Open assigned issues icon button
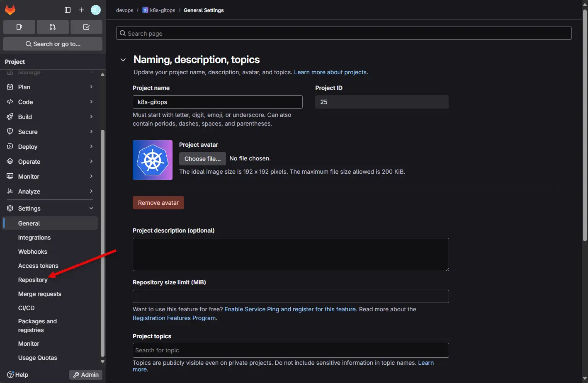588x383 pixels. pos(19,27)
